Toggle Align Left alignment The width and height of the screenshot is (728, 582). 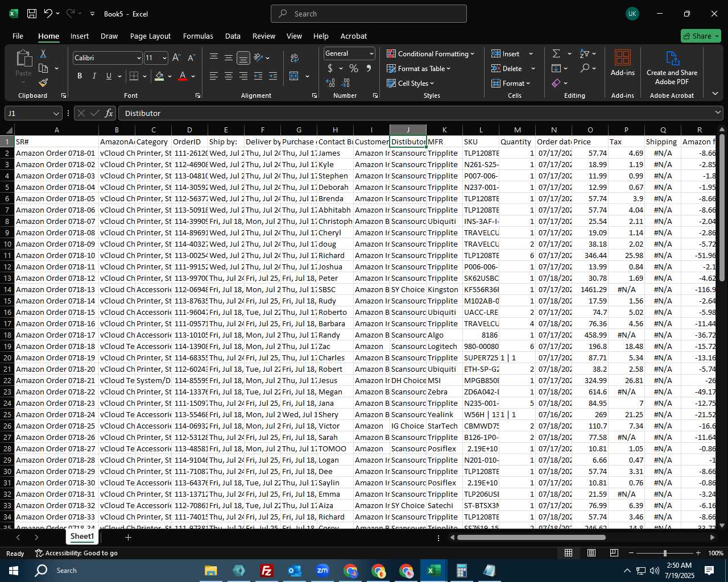click(214, 76)
